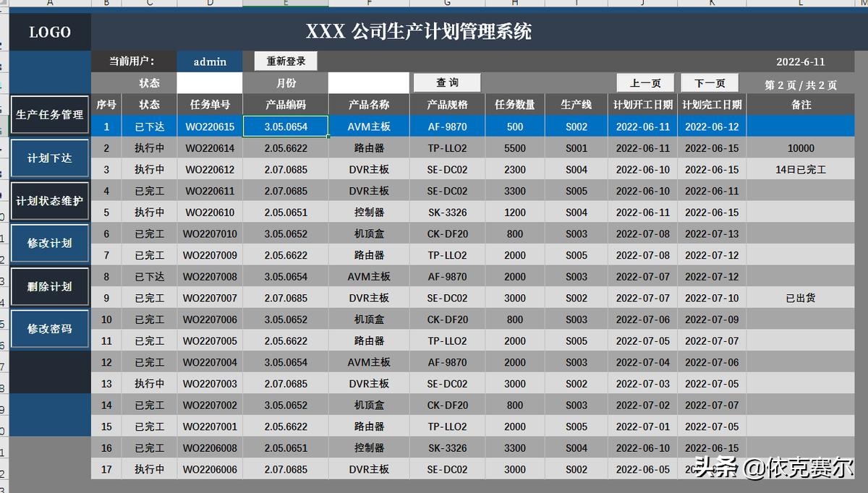The width and height of the screenshot is (868, 493).
Task: Advance to the next page with 下一页
Action: tap(709, 82)
